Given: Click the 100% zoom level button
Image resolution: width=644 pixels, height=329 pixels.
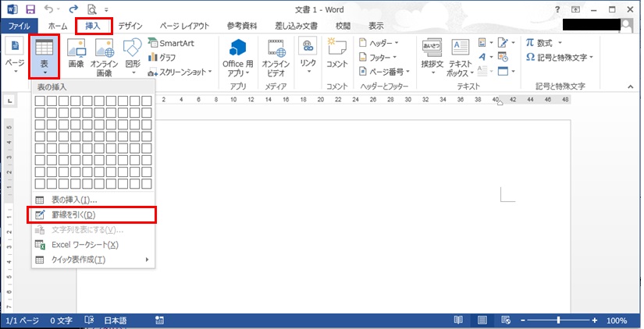Looking at the screenshot, I should (x=617, y=320).
